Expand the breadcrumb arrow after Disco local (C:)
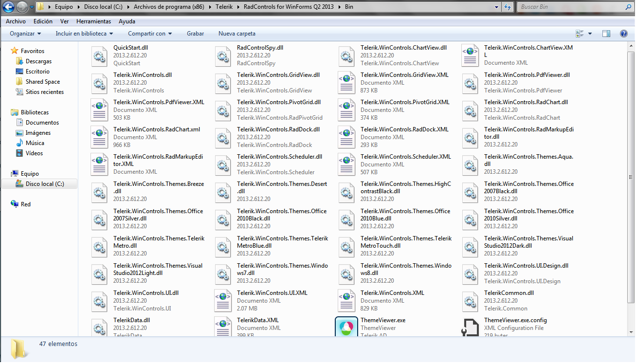The height and width of the screenshot is (364, 636). (x=128, y=7)
